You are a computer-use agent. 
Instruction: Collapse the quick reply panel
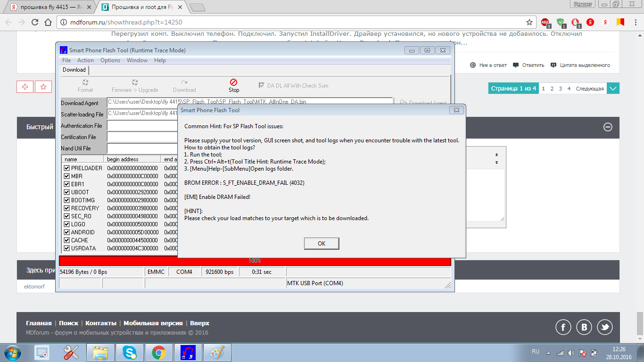pos(608,127)
